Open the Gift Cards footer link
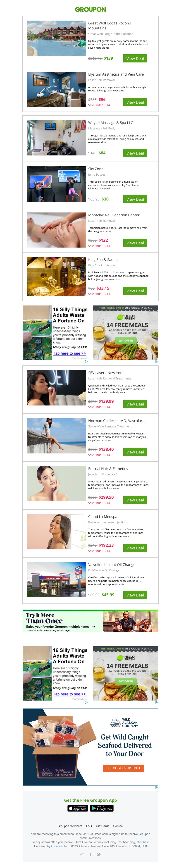 pyautogui.click(x=102, y=826)
